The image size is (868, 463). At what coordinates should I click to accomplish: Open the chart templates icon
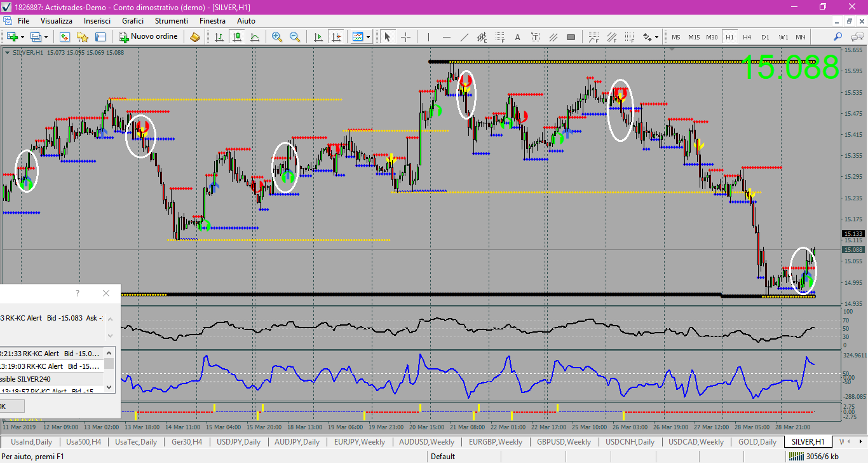tap(358, 37)
